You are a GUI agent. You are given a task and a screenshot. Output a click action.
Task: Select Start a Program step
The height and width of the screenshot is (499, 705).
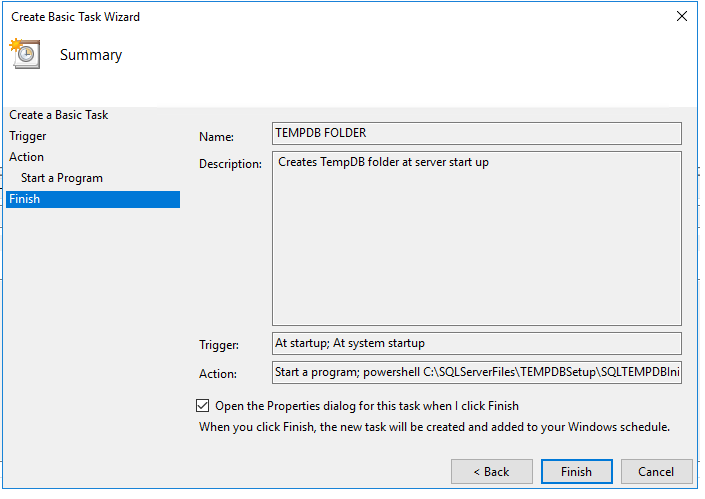pos(62,179)
